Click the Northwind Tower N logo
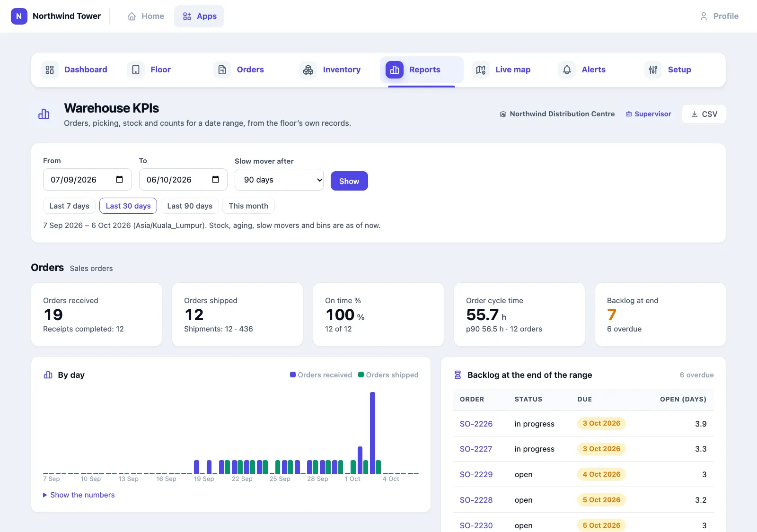757x532 pixels. [x=19, y=16]
